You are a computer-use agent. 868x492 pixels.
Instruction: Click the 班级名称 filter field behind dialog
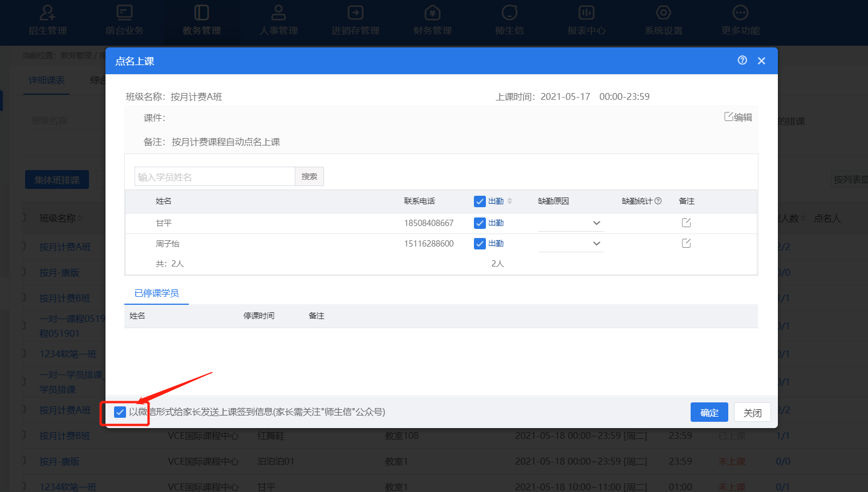(x=66, y=121)
